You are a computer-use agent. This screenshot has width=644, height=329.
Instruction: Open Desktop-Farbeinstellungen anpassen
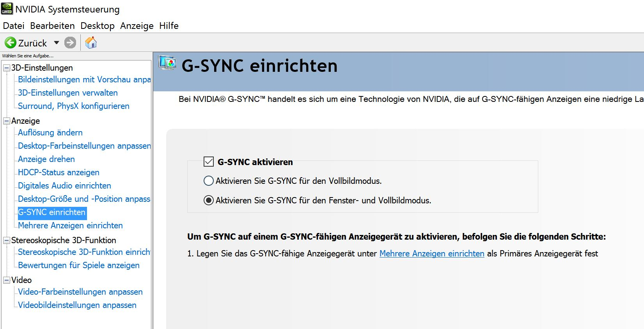pos(84,146)
